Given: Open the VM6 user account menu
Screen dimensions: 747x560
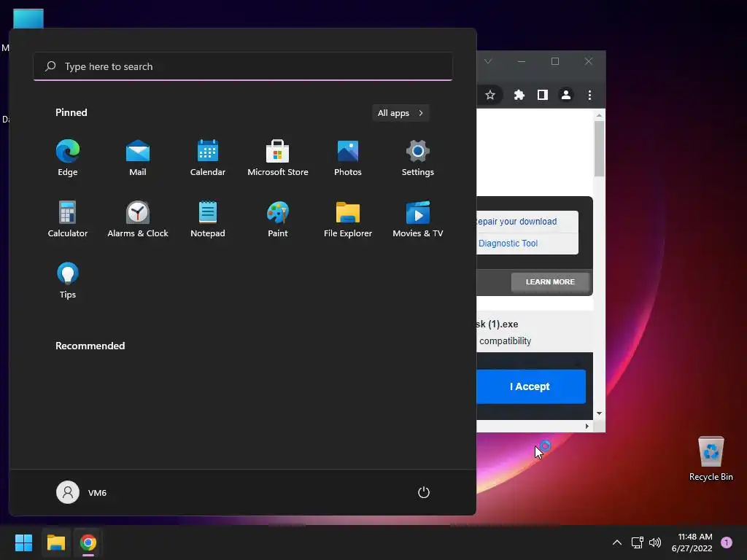Looking at the screenshot, I should 82,492.
